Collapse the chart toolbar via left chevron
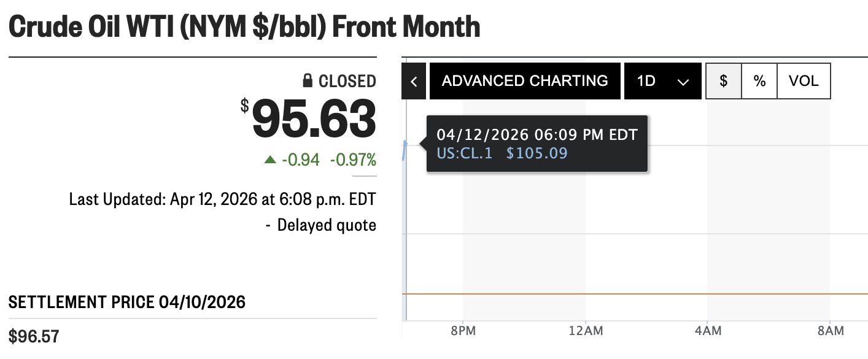868x359 pixels. tap(414, 80)
